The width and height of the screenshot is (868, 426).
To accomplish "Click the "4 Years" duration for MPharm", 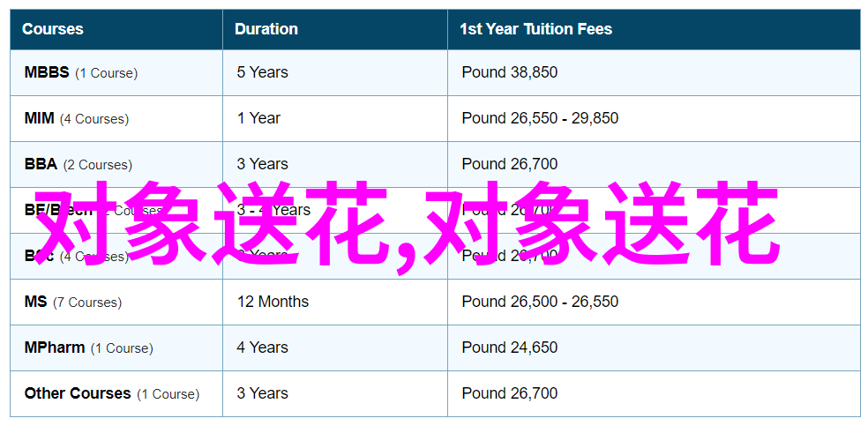I will (x=262, y=348).
